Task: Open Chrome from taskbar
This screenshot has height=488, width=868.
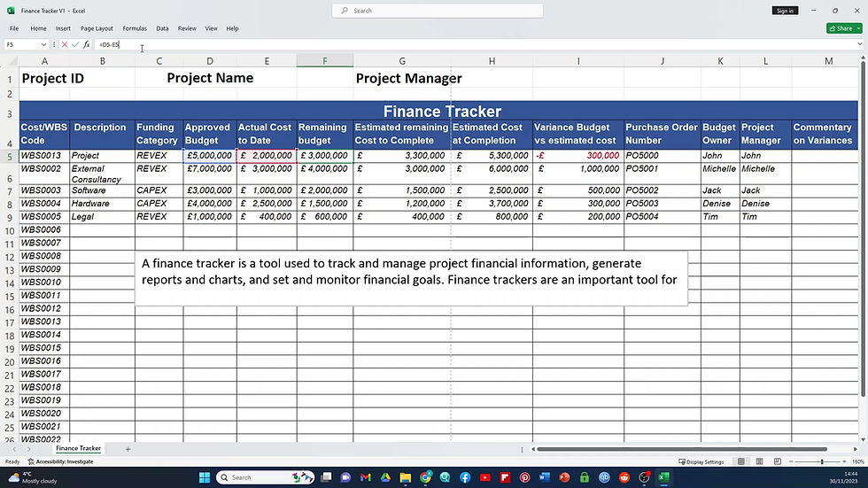Action: (425, 477)
